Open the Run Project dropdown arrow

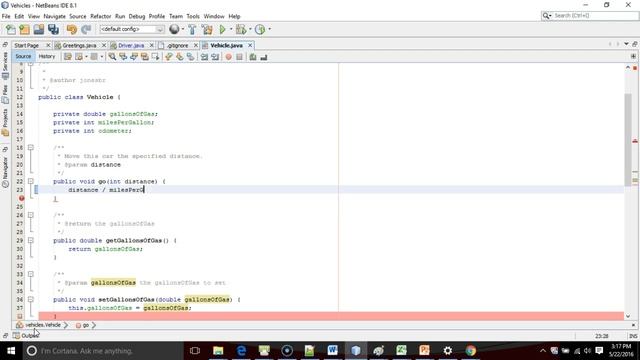coord(231,29)
